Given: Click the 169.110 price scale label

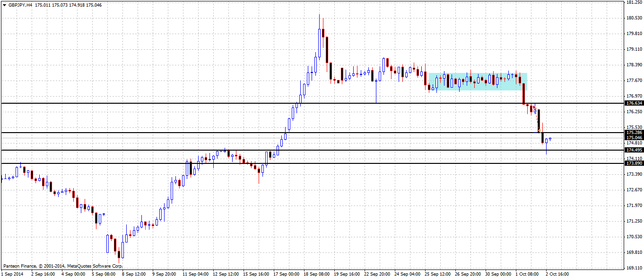Looking at the screenshot, I should (633, 268).
